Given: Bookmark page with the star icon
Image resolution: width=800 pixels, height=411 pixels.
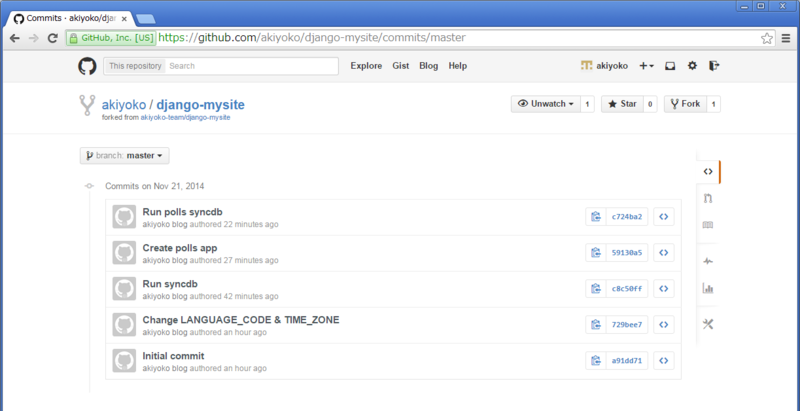Looking at the screenshot, I should (x=766, y=38).
